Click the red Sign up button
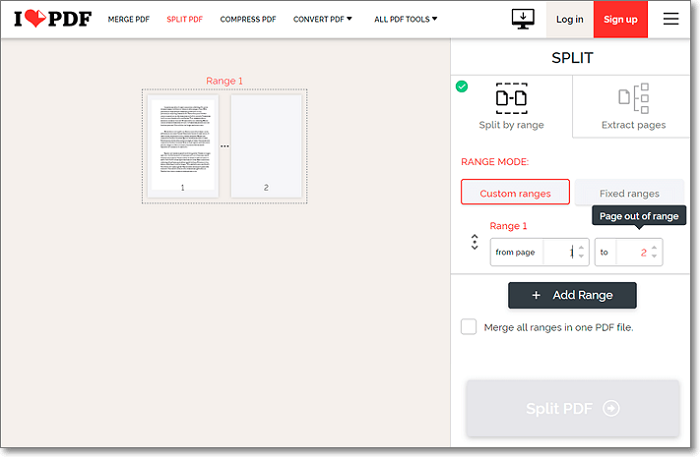 coord(620,19)
